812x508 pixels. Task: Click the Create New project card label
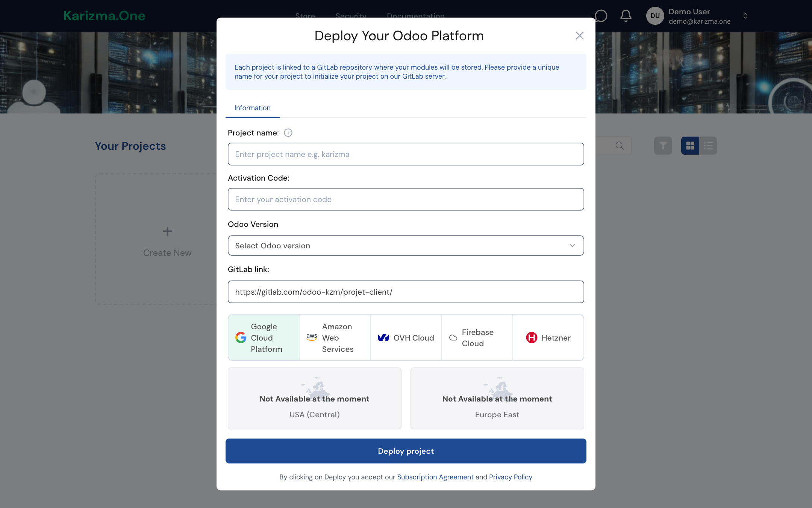167,253
